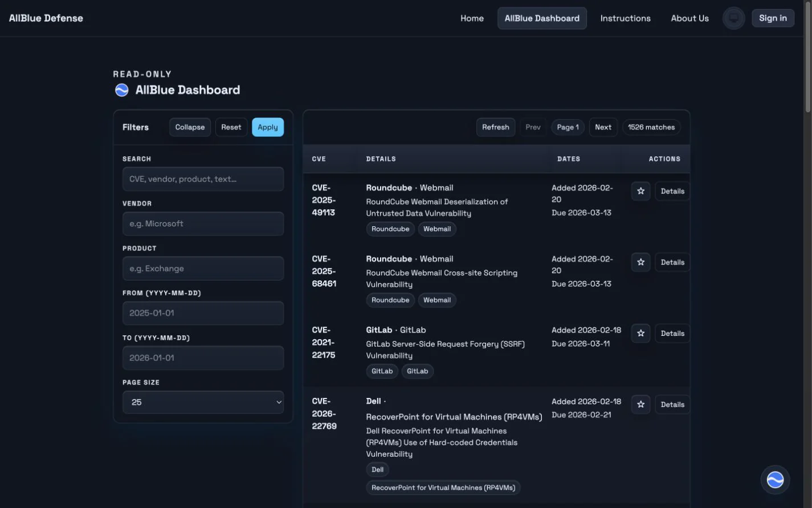This screenshot has width=812, height=508.
Task: Click the CVE column header
Action: click(319, 159)
